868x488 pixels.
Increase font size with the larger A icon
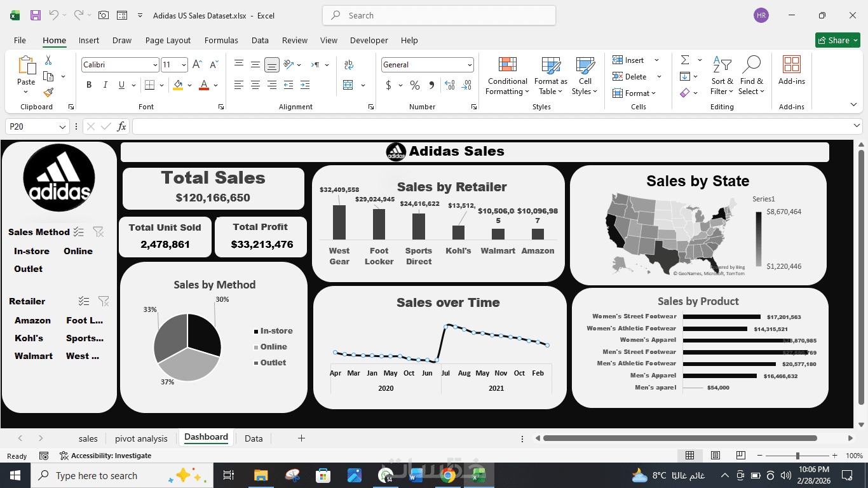pos(197,65)
